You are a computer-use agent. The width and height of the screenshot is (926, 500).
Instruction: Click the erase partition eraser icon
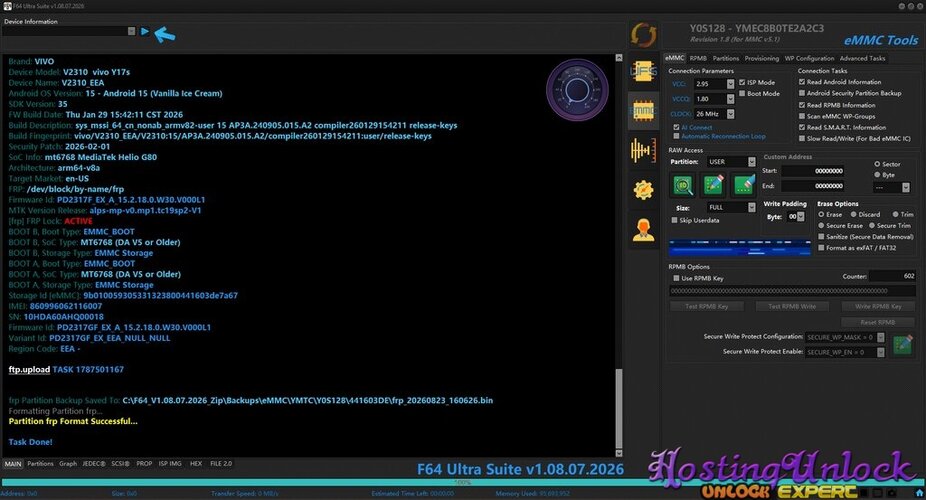[x=744, y=185]
